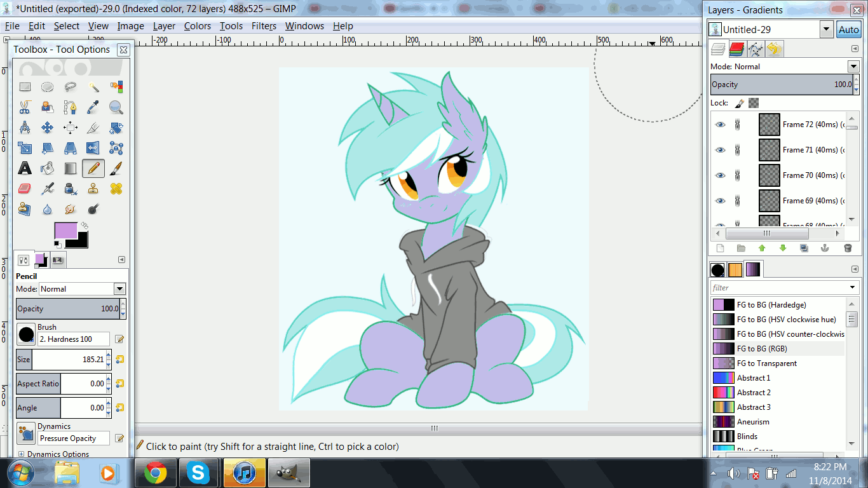Image resolution: width=868 pixels, height=488 pixels.
Task: Switch to the Channels tab
Action: 737,50
